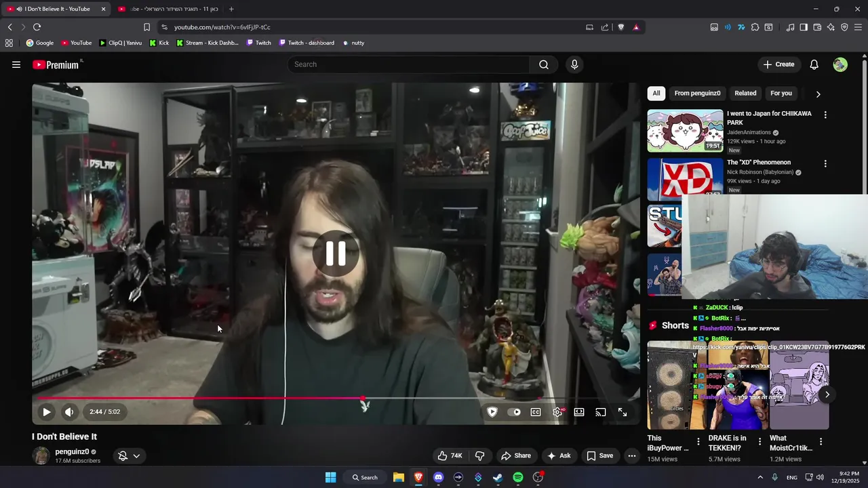Reload the page
The image size is (868, 488).
click(x=37, y=27)
